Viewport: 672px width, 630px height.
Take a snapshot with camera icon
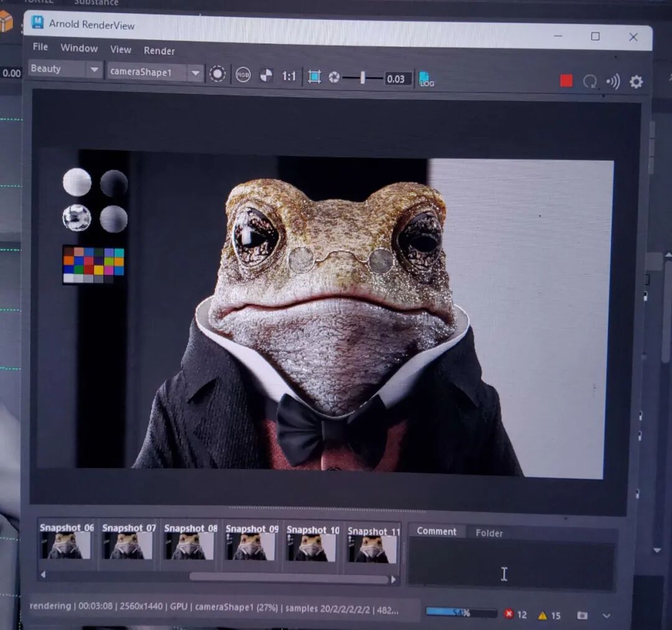click(582, 616)
